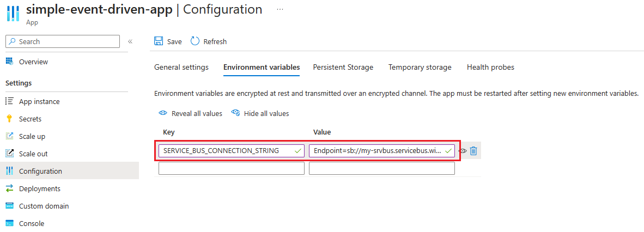
Task: Open Scale up from sidebar icon
Action: (x=9, y=136)
